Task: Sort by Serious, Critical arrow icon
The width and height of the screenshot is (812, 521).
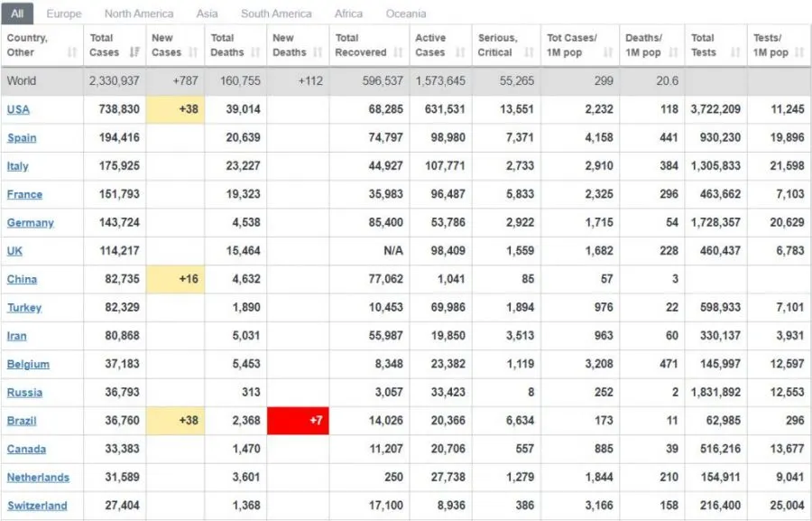Action: click(529, 52)
